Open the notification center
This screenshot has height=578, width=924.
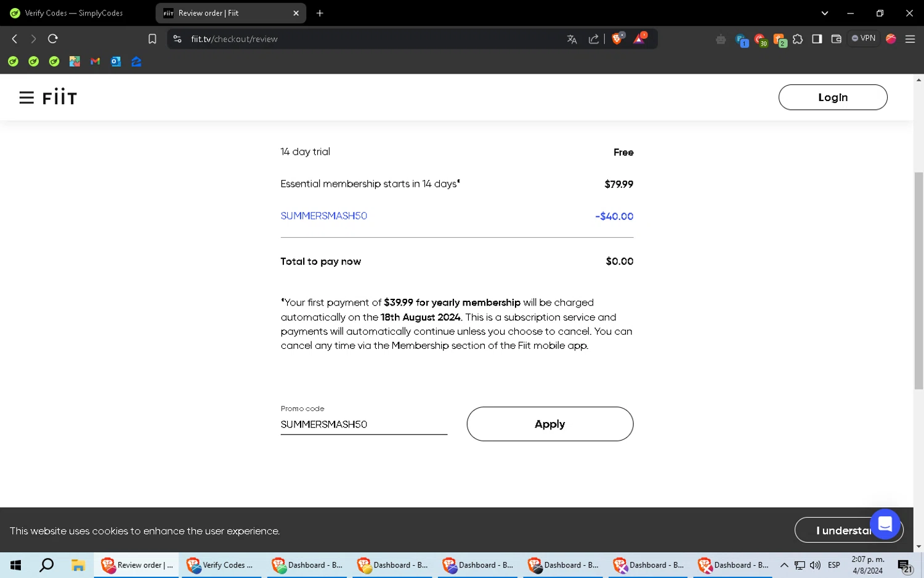[905, 566]
